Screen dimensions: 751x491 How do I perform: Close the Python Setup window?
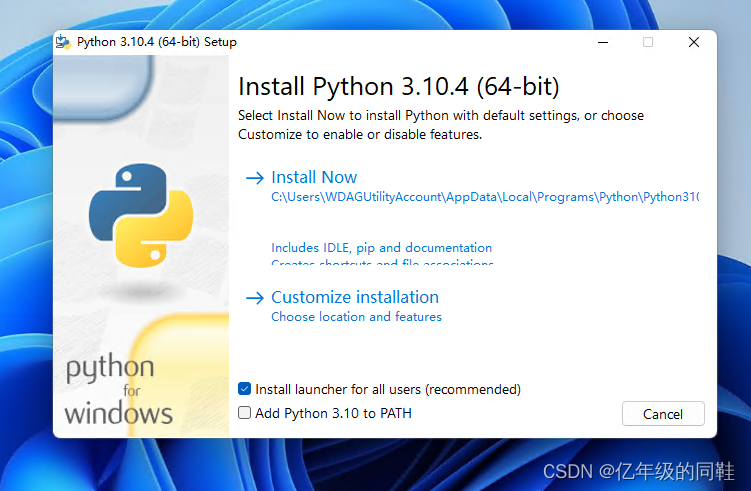click(x=694, y=42)
